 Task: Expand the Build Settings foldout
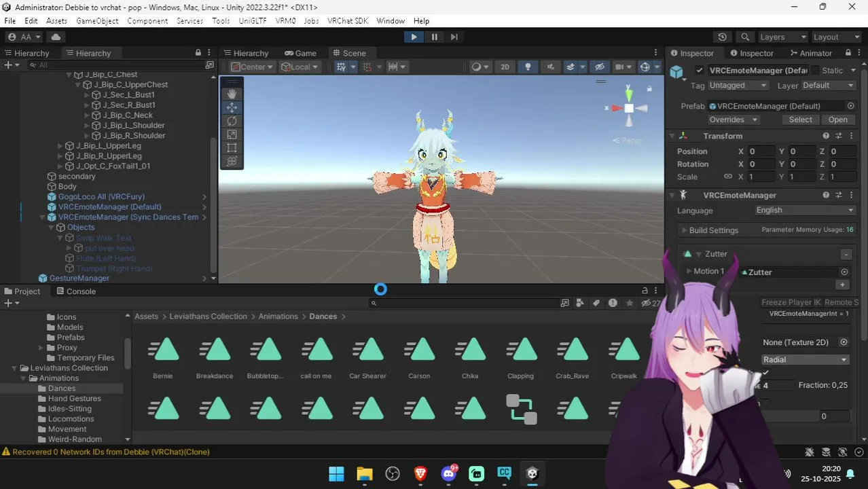tap(685, 230)
